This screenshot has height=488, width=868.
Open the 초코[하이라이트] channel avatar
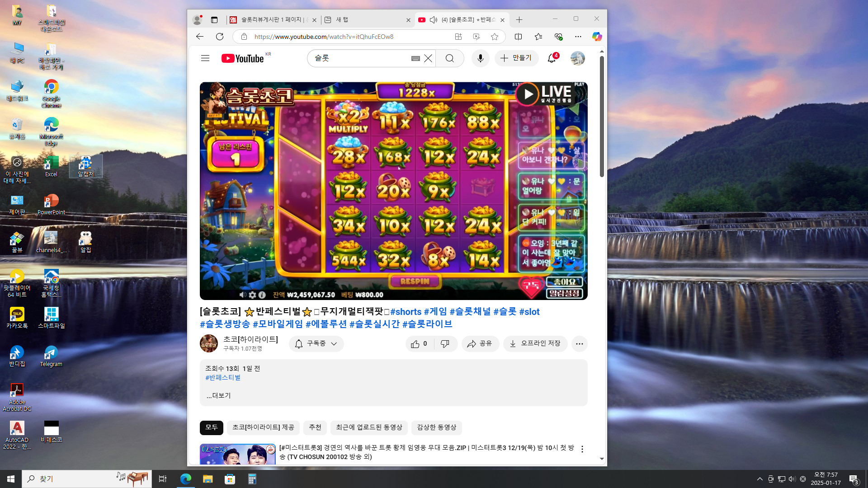(x=209, y=343)
